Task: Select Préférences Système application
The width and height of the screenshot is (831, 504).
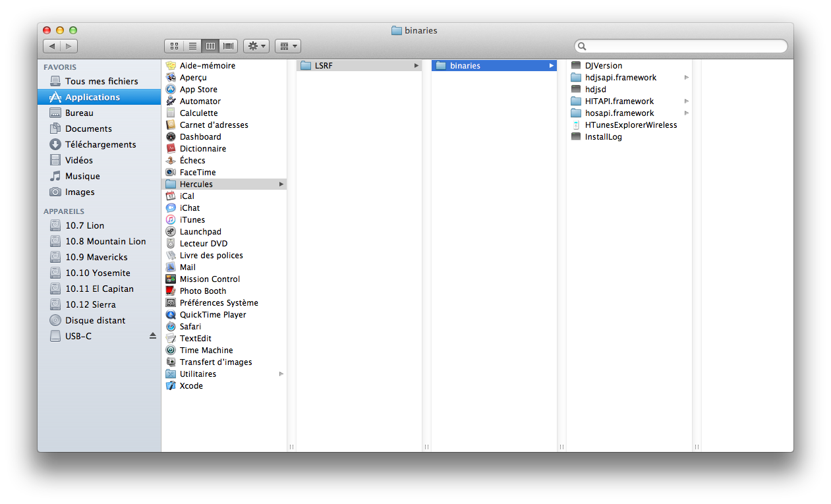Action: (225, 302)
